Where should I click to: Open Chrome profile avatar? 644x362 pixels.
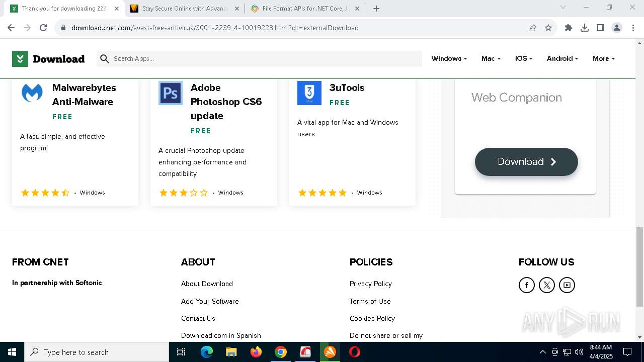(x=617, y=28)
